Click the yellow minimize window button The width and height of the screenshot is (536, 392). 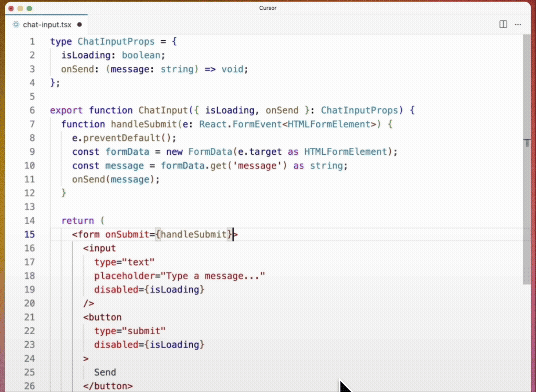click(20, 8)
